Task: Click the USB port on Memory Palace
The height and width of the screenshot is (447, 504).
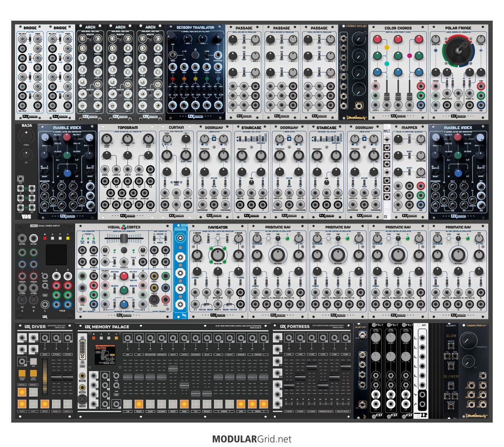Action: coord(117,395)
